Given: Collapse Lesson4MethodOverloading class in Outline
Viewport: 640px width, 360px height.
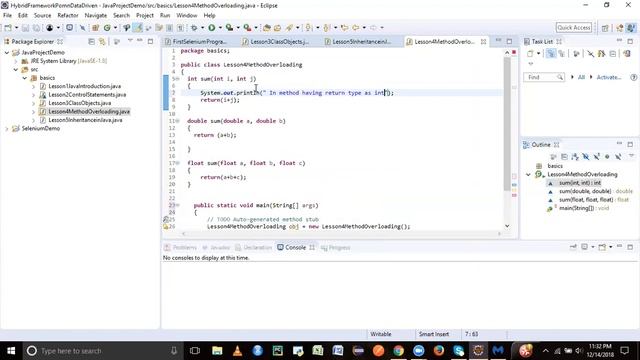Looking at the screenshot, I should 528,174.
